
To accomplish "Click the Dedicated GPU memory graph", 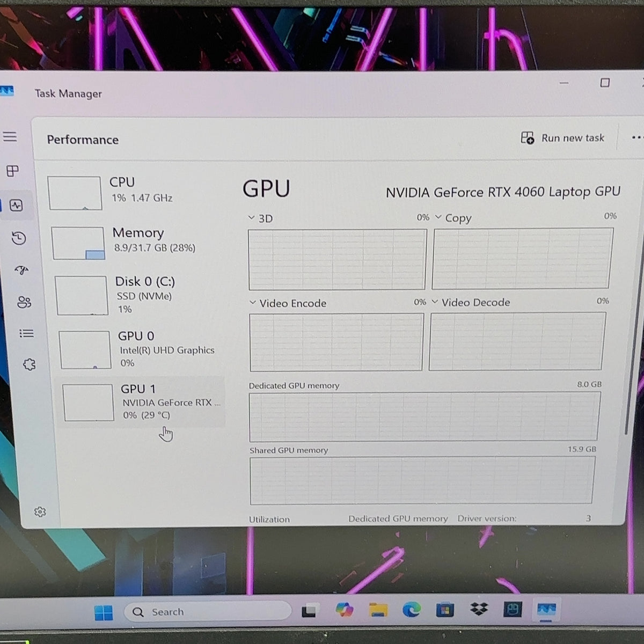I will pyautogui.click(x=424, y=417).
